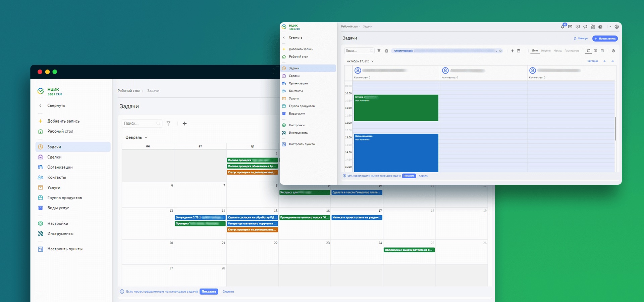Viewport: 644px width, 302px height.
Task: Collapse sidebar with Свернуть chevron
Action: pos(40,105)
